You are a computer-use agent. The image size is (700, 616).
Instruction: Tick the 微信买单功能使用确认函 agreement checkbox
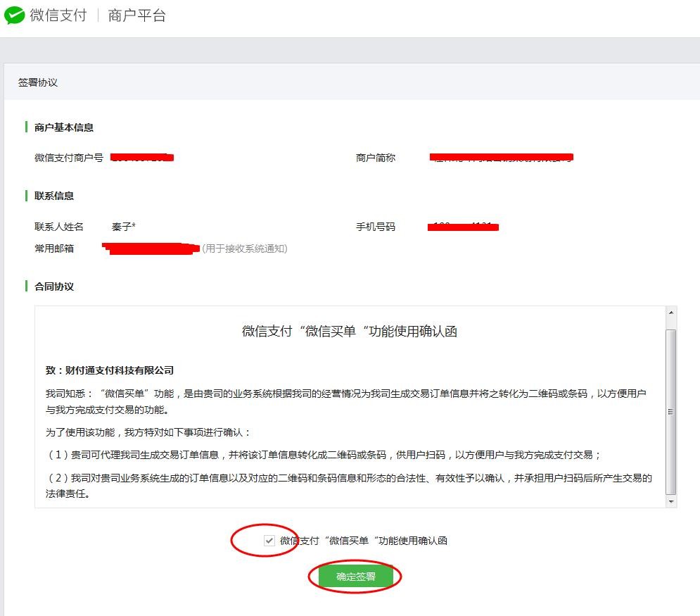269,541
